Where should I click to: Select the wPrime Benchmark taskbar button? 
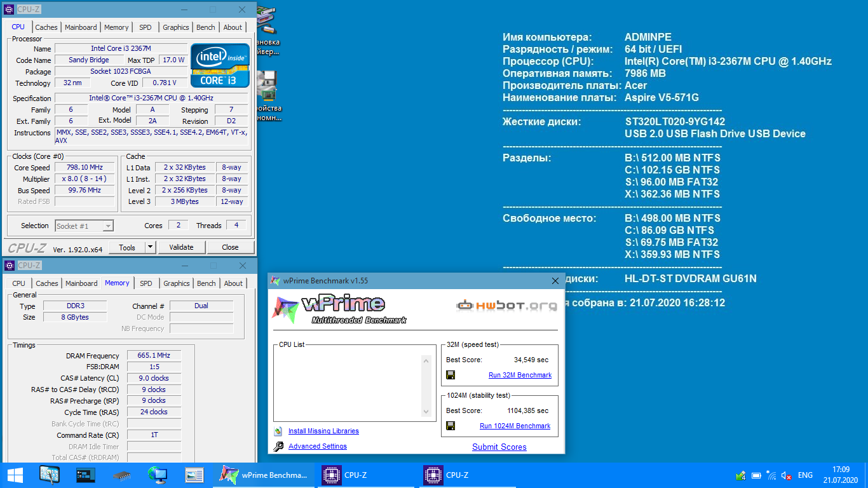(264, 475)
